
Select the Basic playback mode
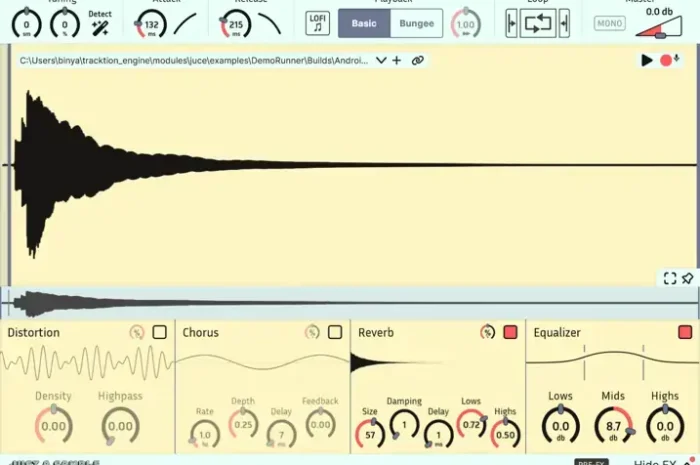point(364,23)
